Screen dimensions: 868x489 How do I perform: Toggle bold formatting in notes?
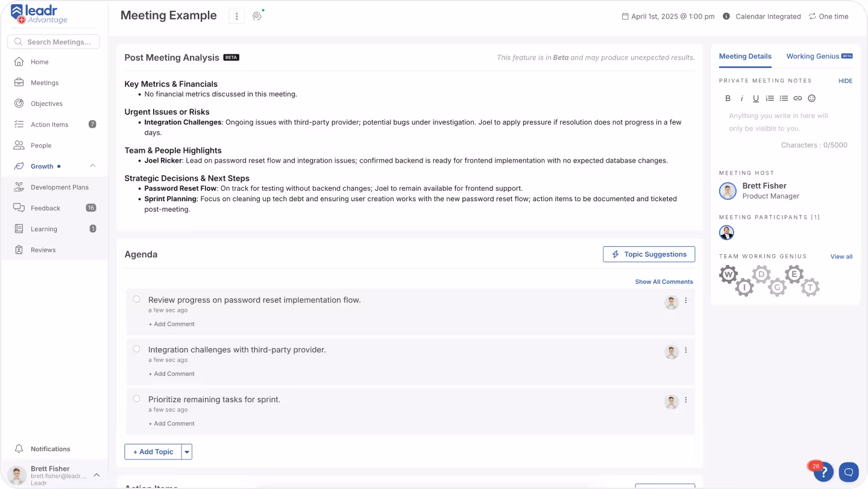coord(728,98)
